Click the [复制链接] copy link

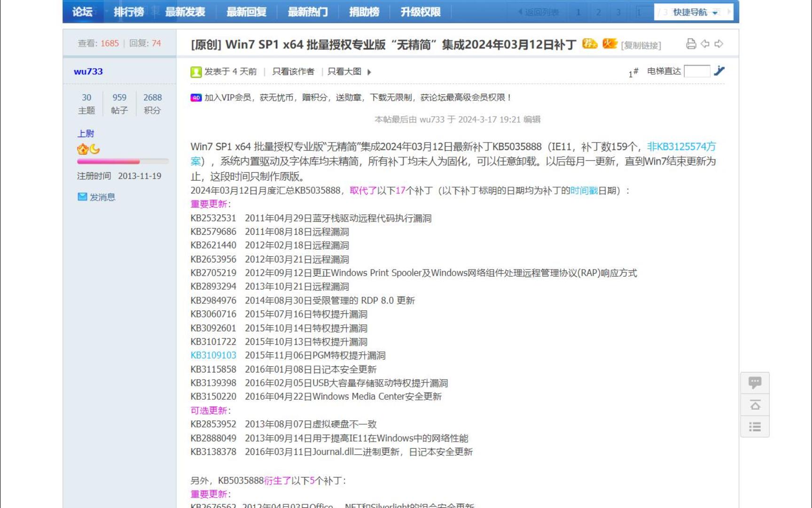click(641, 45)
